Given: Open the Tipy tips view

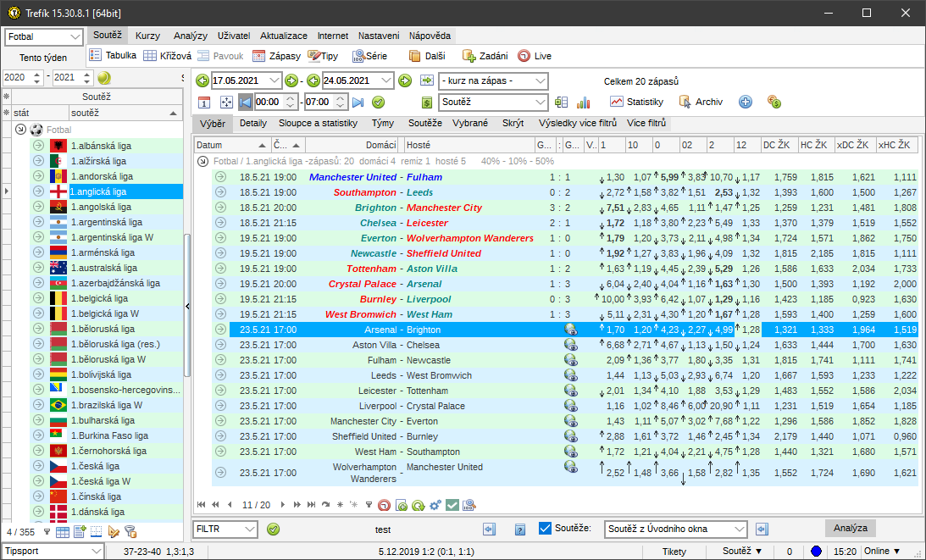Looking at the screenshot, I should 323,56.
